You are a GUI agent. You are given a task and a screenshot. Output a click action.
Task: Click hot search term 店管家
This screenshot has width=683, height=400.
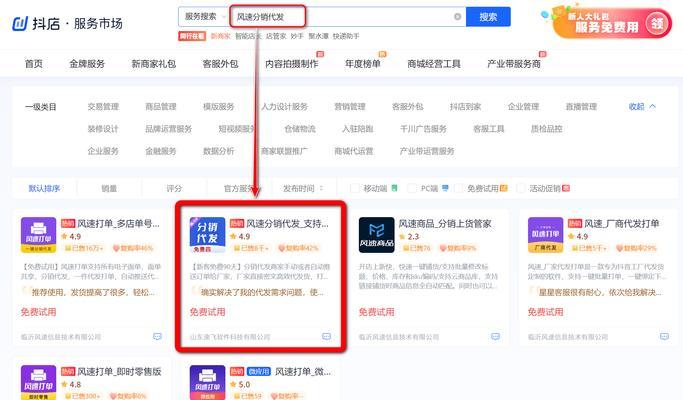[x=276, y=36]
